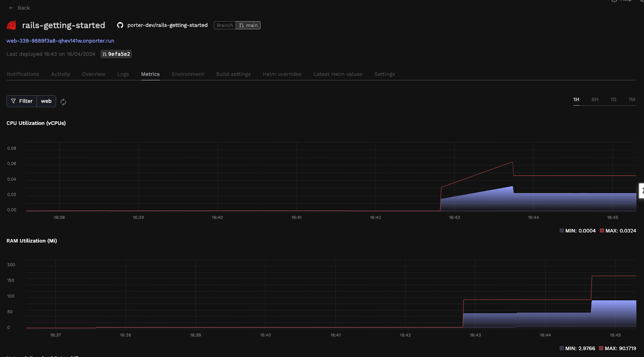Open the onporter.run app URL link
Screen dimensions: 644x357
coord(60,41)
